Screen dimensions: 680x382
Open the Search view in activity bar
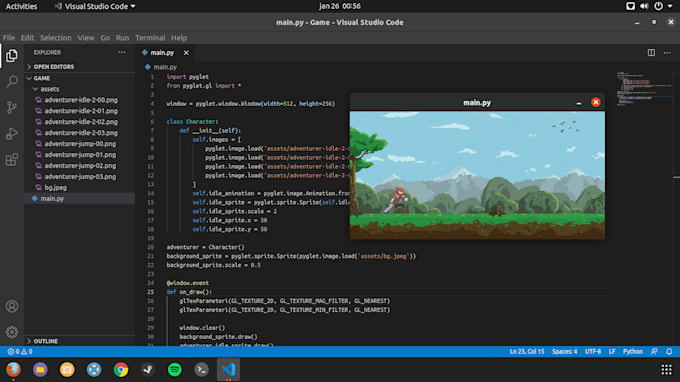[12, 82]
